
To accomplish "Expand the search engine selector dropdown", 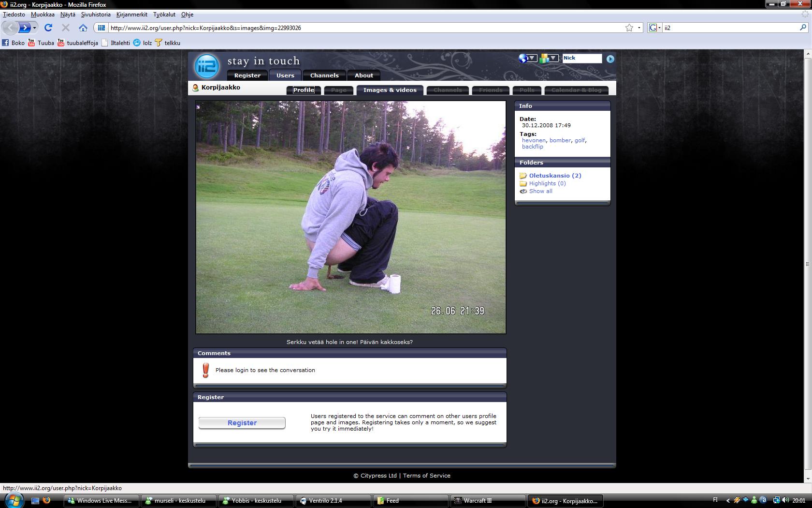I will click(x=655, y=28).
